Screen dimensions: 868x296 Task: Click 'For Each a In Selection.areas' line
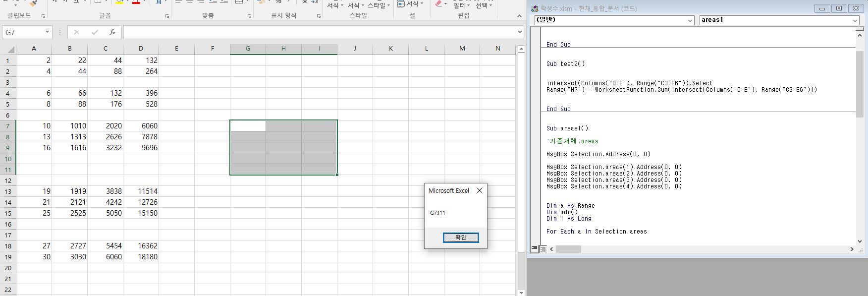point(597,232)
